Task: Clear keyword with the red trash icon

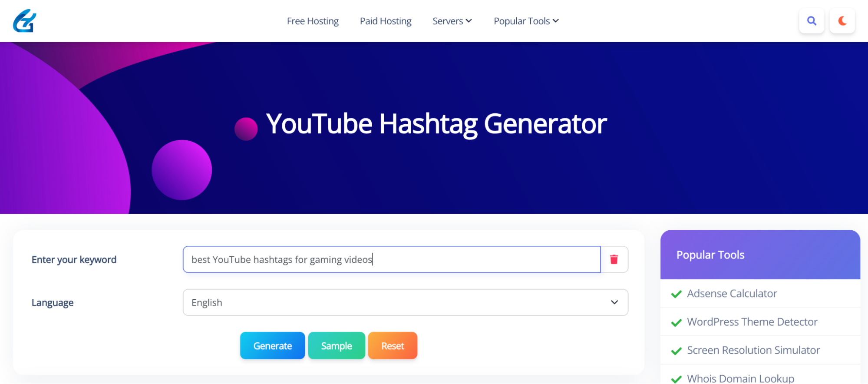Action: (x=614, y=260)
